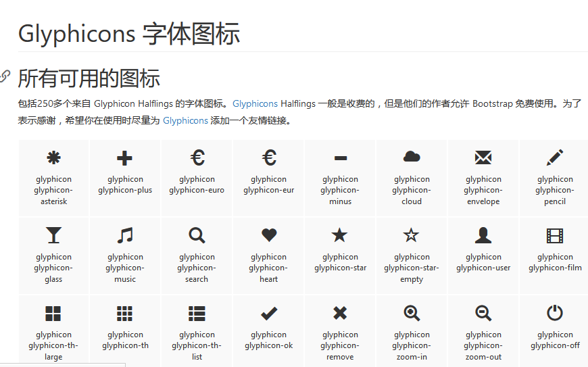Click the glyphicon-star-empty label text
Viewport: 588px width, 367px height.
coord(412,268)
